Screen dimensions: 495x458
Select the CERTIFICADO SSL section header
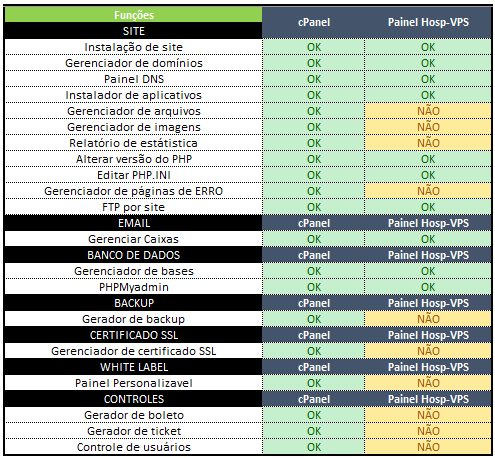(134, 335)
